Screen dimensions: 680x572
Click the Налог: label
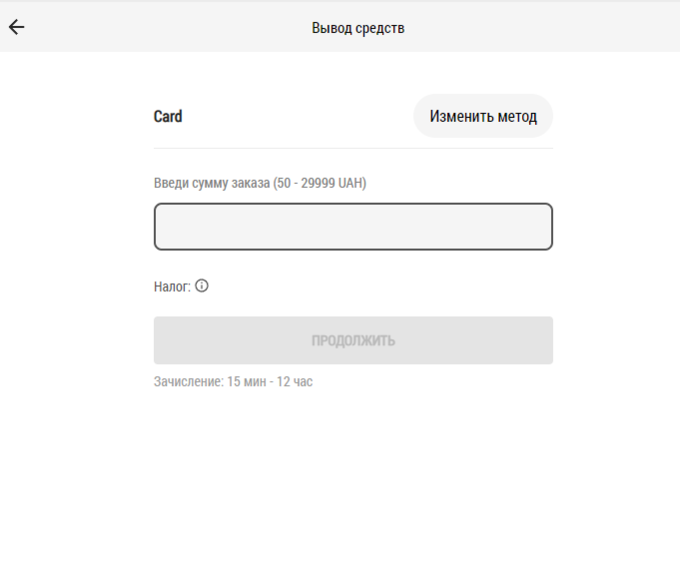tap(172, 287)
